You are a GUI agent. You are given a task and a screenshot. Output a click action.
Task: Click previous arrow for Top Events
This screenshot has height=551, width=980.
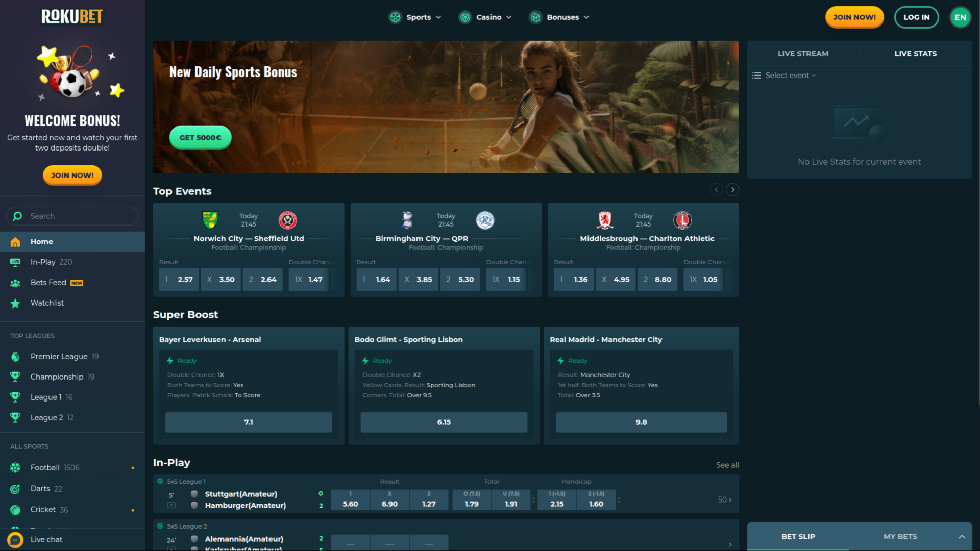(716, 190)
